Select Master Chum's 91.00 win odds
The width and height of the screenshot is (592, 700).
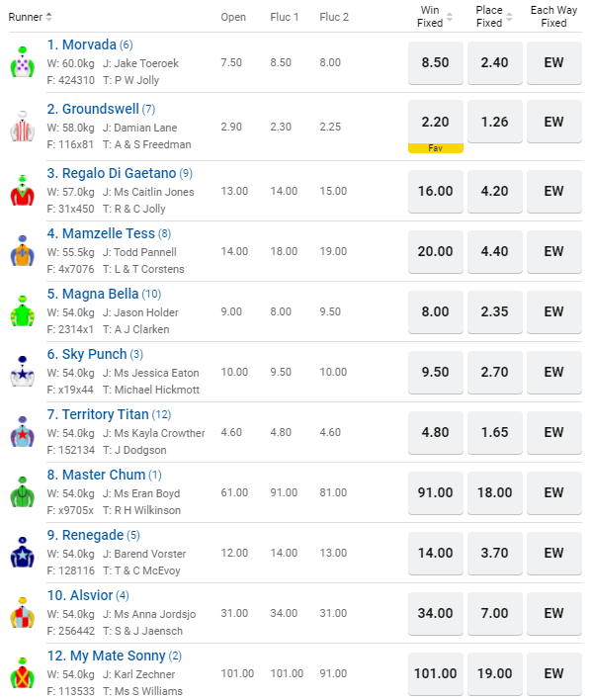click(436, 492)
